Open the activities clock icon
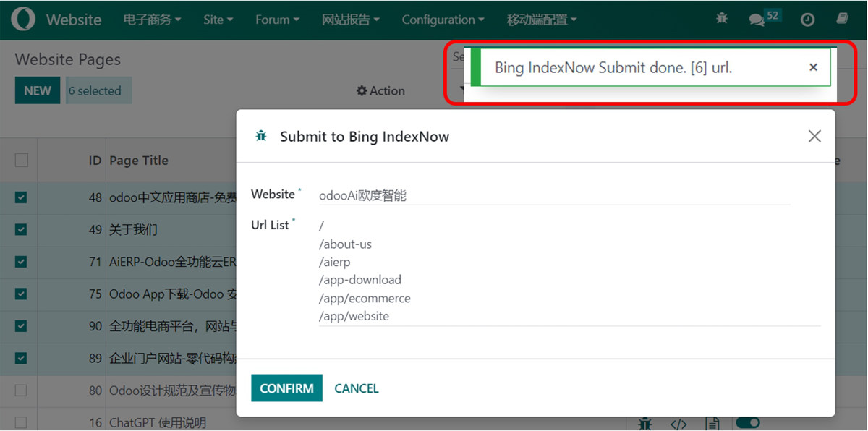868x431 pixels. tap(807, 20)
